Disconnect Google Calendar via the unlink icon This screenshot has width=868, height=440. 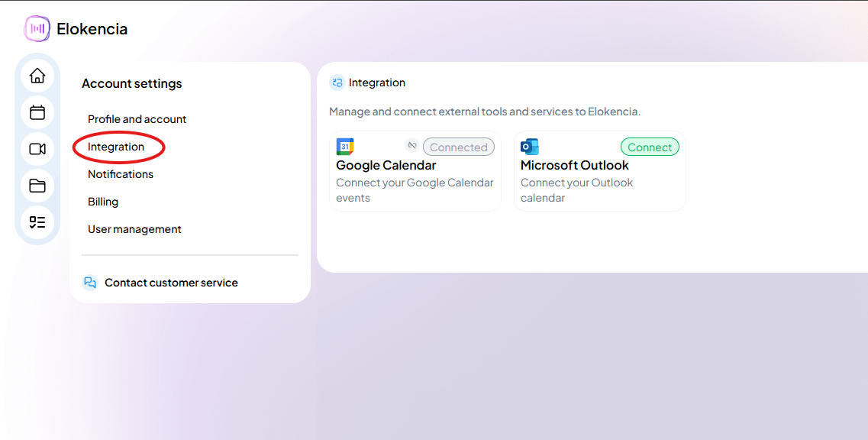411,144
